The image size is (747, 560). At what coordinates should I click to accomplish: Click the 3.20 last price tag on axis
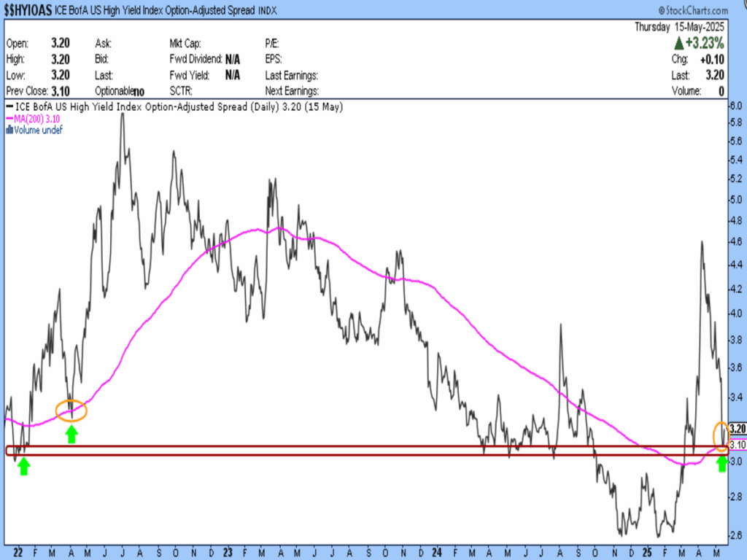tap(736, 429)
